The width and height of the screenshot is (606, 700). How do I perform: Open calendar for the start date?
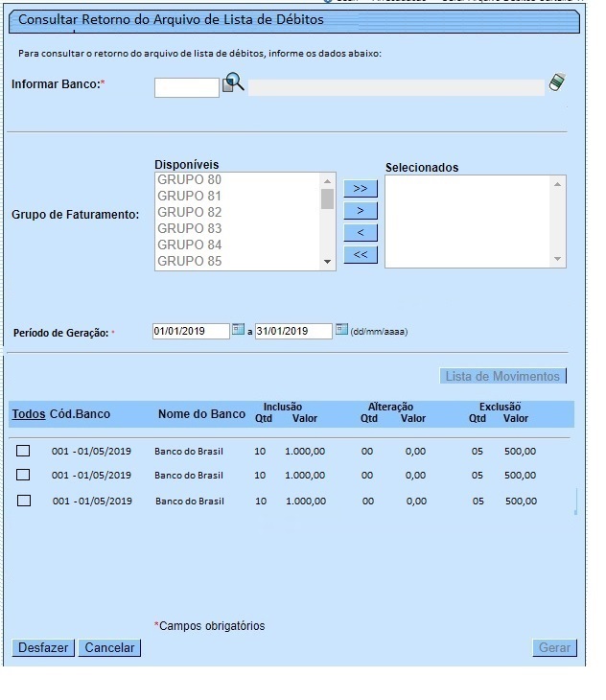pyautogui.click(x=239, y=331)
